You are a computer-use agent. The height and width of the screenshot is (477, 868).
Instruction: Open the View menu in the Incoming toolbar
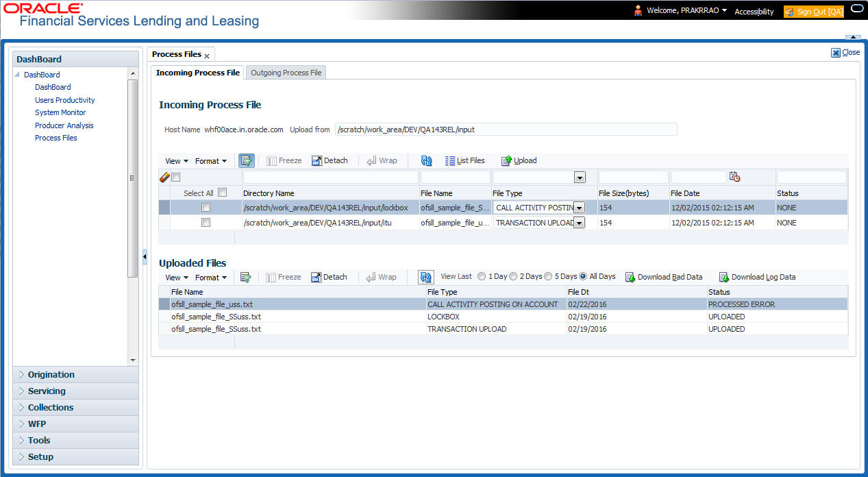(177, 161)
